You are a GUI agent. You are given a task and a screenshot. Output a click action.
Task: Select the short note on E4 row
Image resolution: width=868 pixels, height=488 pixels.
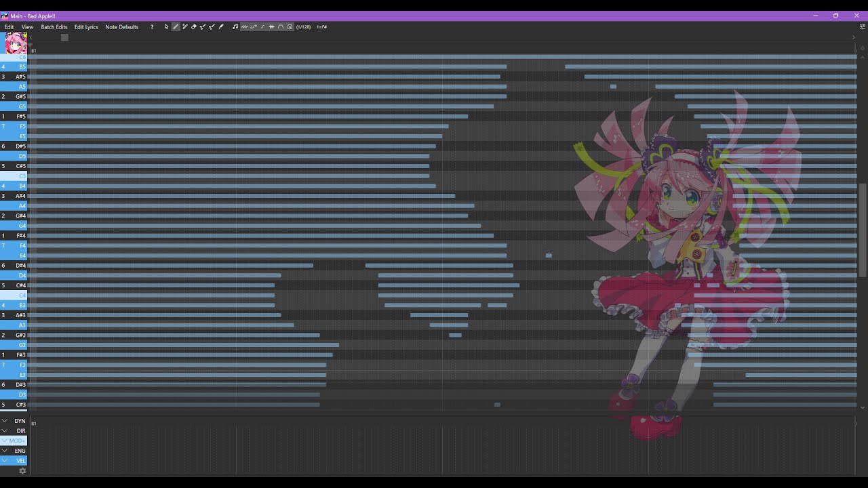point(549,256)
